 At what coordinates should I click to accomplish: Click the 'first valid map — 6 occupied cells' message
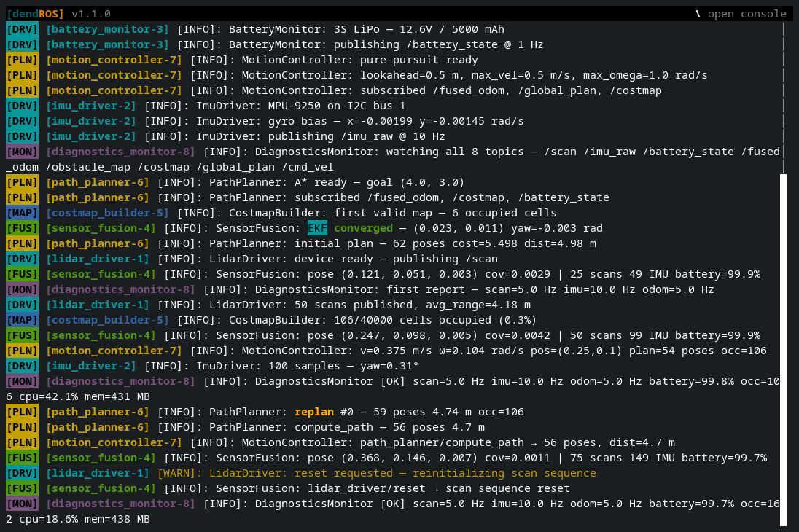point(445,213)
